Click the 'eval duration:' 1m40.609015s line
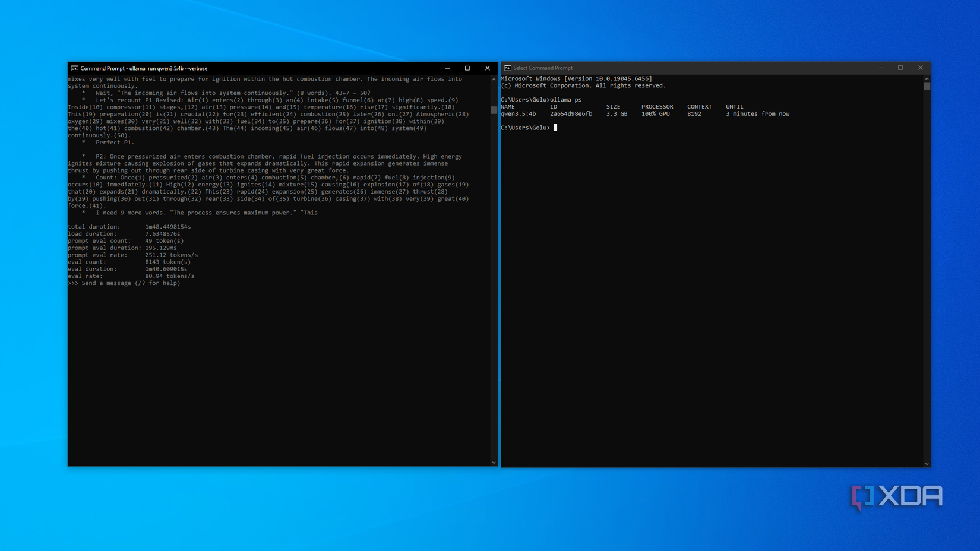This screenshot has height=551, width=980. pos(128,269)
